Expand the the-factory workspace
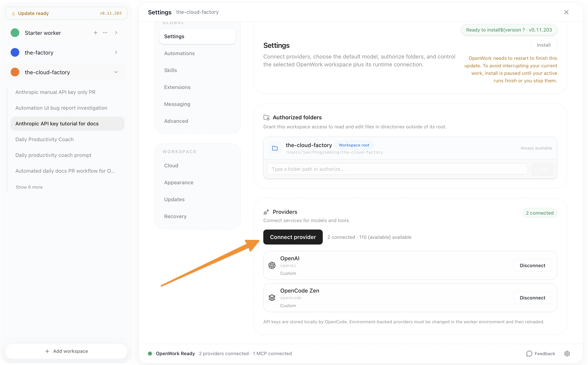The height and width of the screenshot is (365, 588). click(116, 52)
